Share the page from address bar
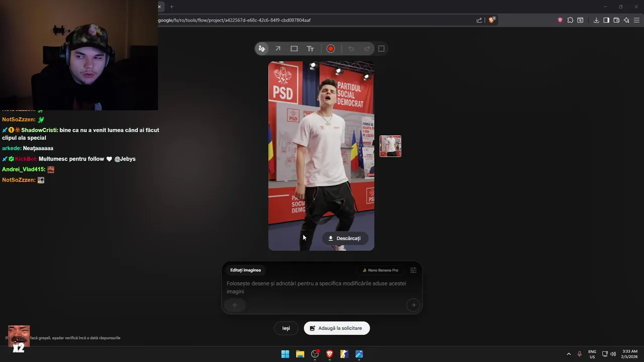644x362 pixels. [x=479, y=20]
